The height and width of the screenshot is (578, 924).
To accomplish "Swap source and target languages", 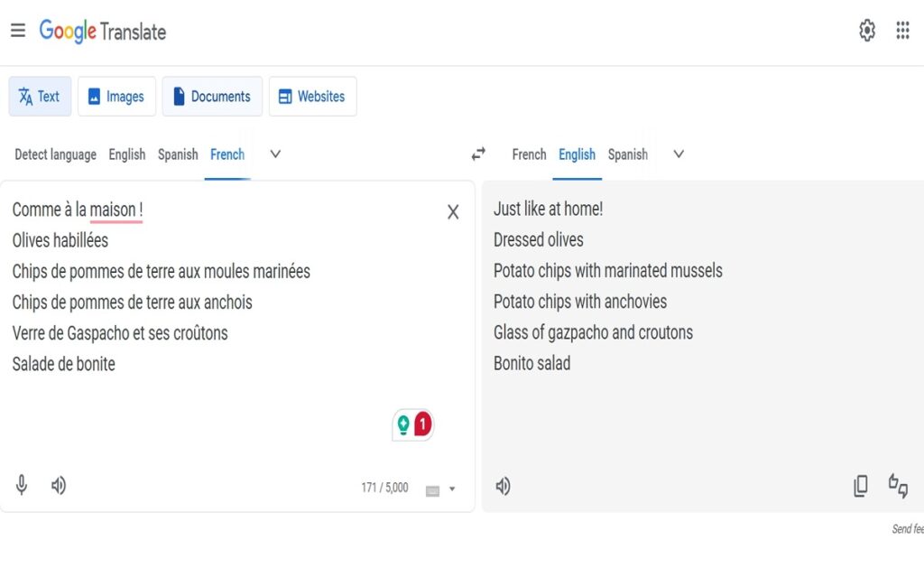I will point(478,154).
